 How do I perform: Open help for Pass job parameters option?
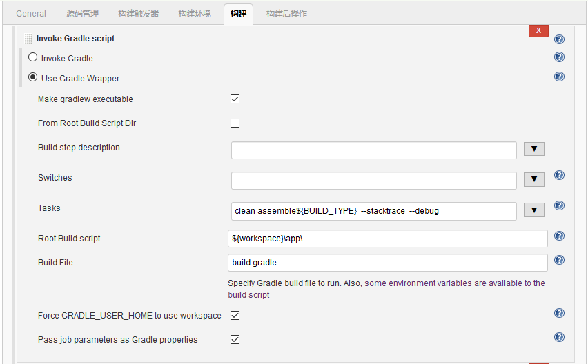(559, 337)
